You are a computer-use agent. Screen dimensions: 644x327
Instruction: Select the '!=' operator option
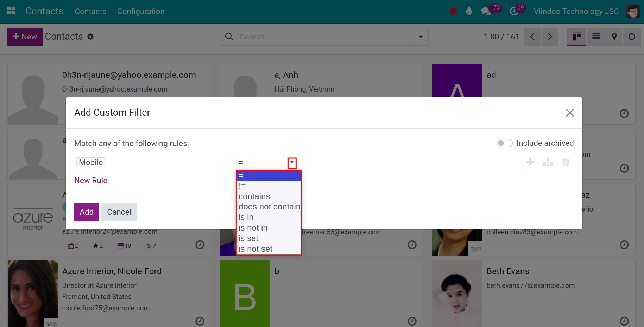269,186
